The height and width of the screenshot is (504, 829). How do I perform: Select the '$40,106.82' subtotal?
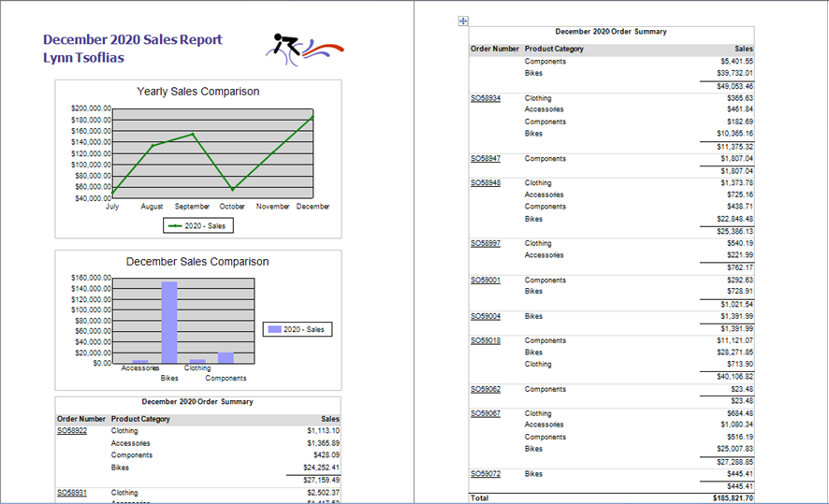[x=734, y=377]
